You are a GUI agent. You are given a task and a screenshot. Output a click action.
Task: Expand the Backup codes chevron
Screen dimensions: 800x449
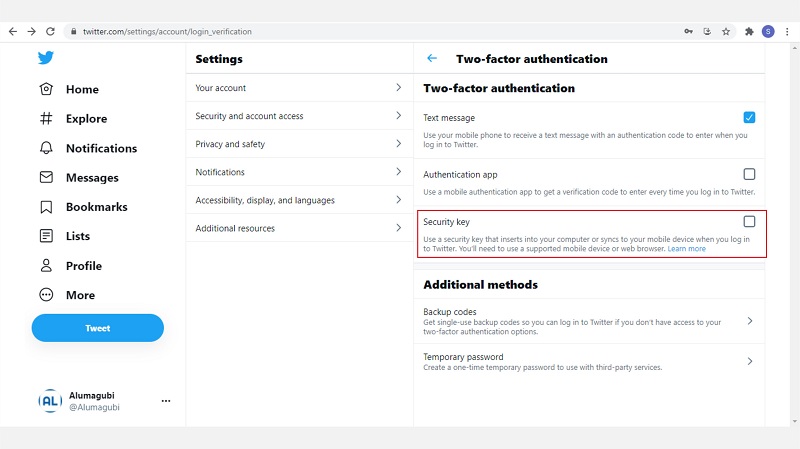pyautogui.click(x=749, y=321)
